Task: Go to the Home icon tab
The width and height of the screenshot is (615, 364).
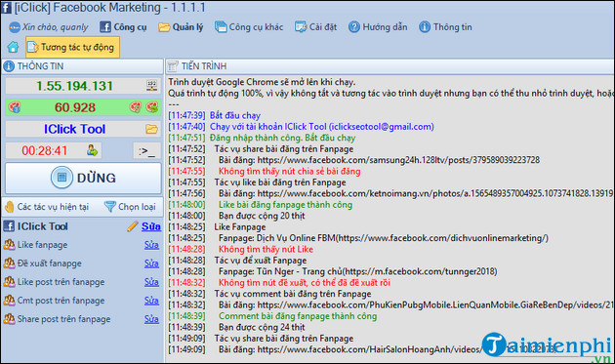Action: [x=13, y=47]
